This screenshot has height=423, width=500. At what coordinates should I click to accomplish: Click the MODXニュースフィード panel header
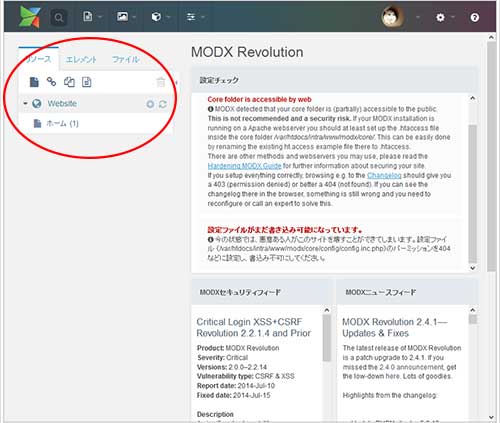click(407, 292)
